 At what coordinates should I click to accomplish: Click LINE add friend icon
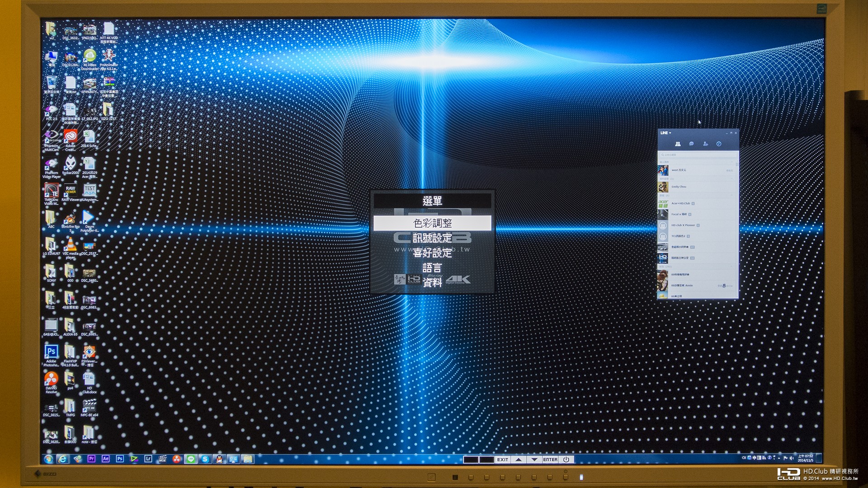point(705,144)
